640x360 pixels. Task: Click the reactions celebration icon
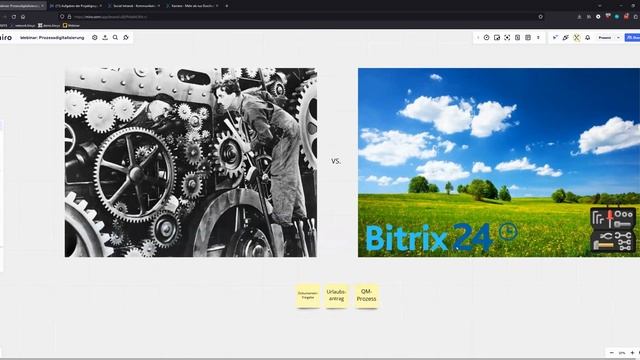click(566, 38)
